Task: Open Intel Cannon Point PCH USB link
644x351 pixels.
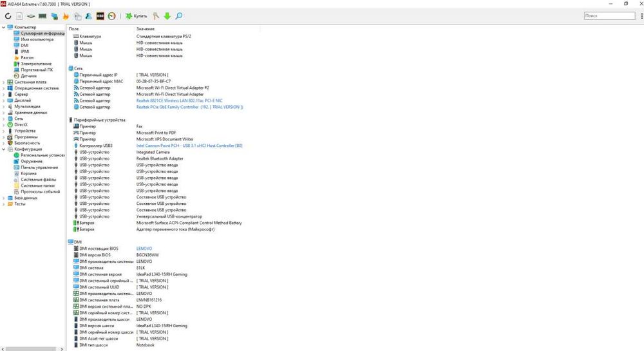Action: click(x=189, y=146)
